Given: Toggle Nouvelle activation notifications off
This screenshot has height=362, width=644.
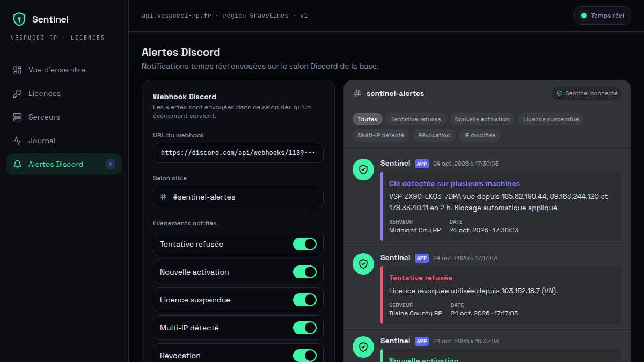Looking at the screenshot, I should point(305,272).
